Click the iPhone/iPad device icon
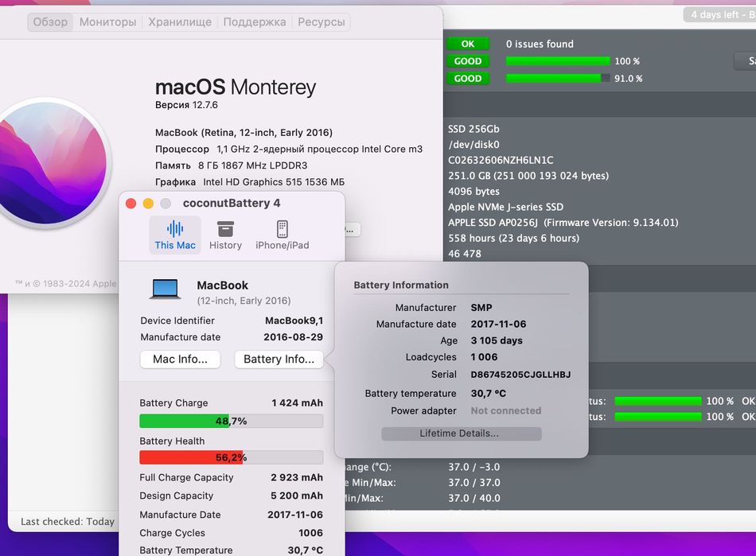The height and width of the screenshot is (556, 756). 283,229
